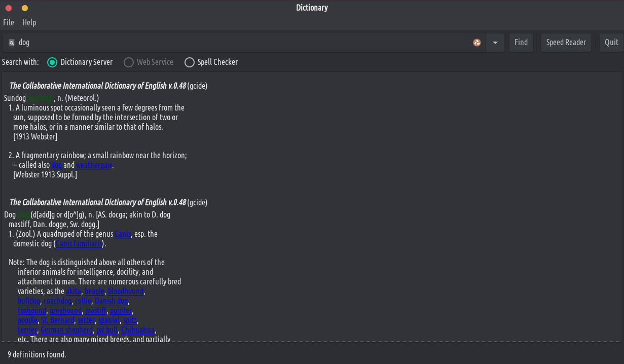Launch the Speed Reader
Viewport: 624px width, 364px height.
(x=566, y=43)
